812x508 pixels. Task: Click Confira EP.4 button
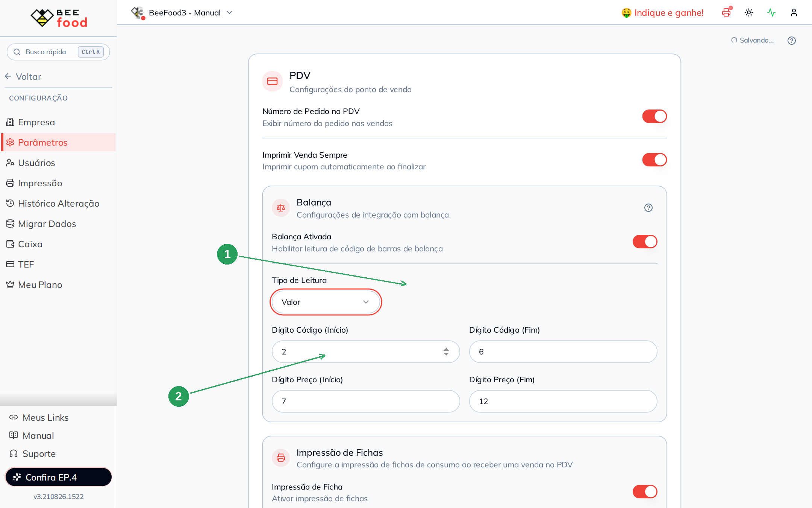coord(58,477)
